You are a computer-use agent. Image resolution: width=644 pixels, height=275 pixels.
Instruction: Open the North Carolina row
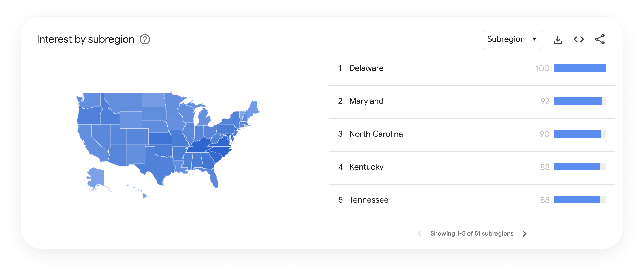472,134
